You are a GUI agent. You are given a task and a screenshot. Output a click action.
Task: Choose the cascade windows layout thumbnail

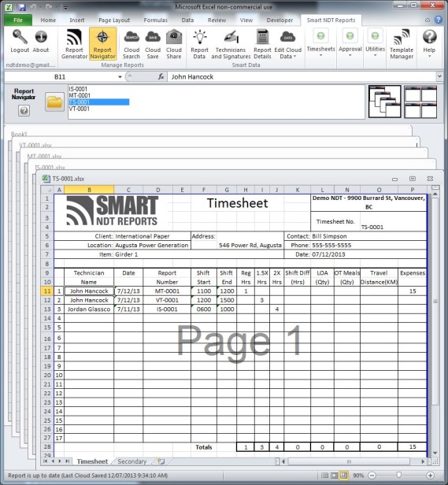384,102
